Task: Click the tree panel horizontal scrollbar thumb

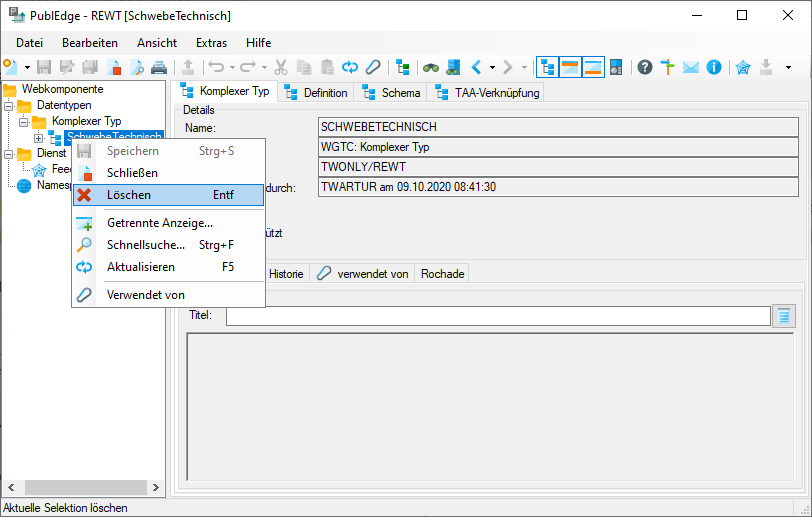Action: [86, 487]
